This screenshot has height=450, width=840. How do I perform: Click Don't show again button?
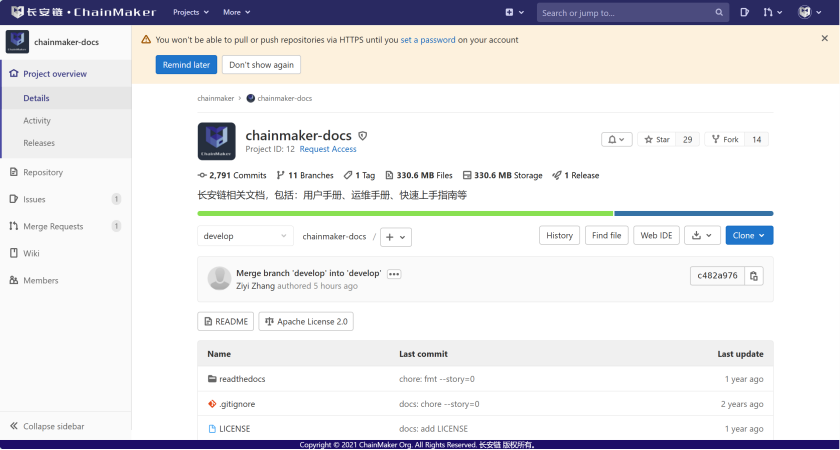(x=261, y=65)
